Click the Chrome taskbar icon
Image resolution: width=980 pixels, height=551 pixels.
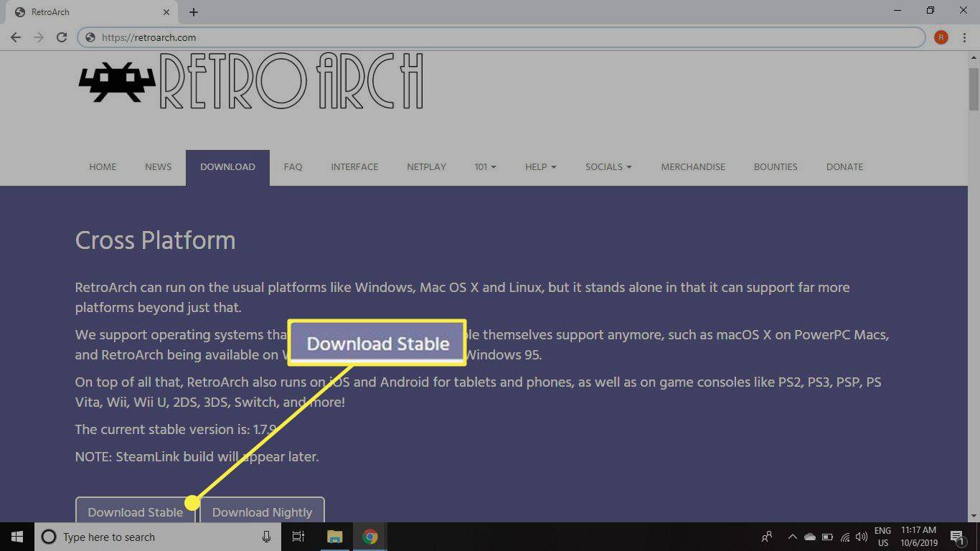370,537
